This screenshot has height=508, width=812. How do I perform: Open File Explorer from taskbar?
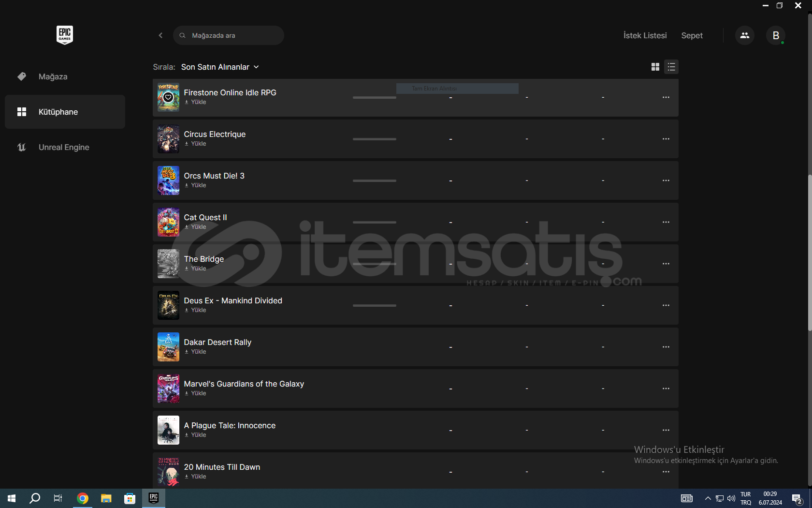coord(106,498)
